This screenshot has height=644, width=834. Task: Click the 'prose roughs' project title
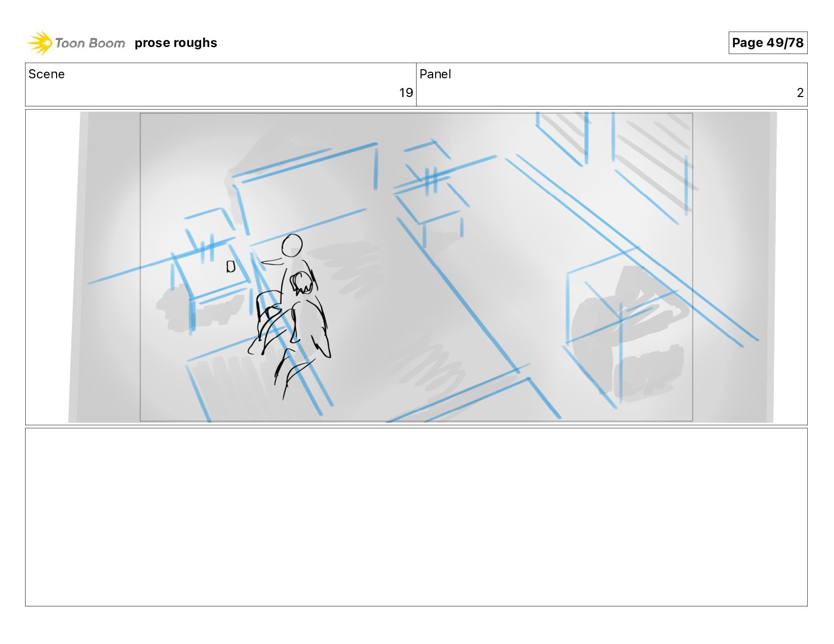176,43
